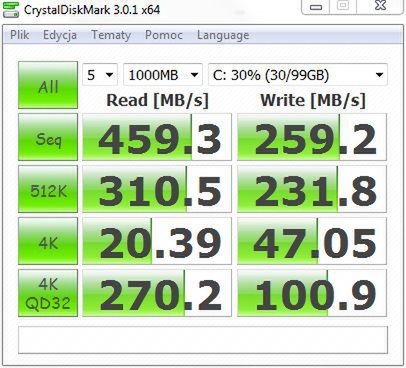Image resolution: width=406 pixels, height=368 pixels.
Task: Click the 4K QD32 write value 100.9
Action: click(x=312, y=293)
